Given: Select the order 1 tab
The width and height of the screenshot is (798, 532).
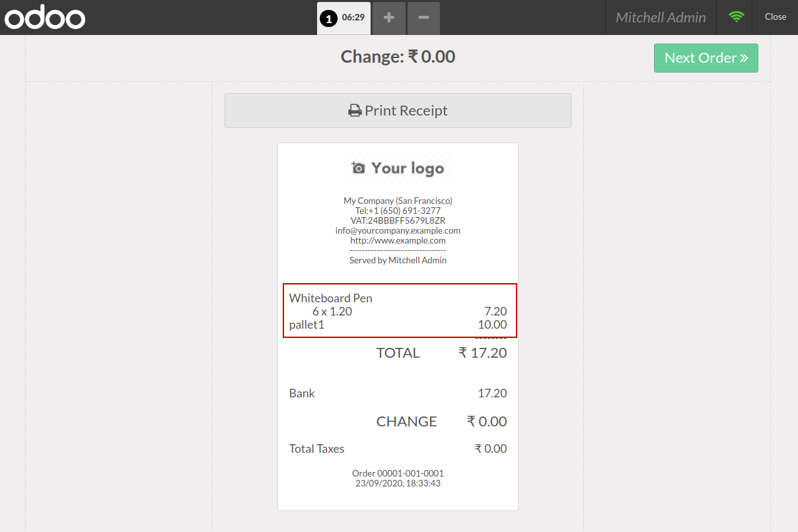Looking at the screenshot, I should [344, 18].
